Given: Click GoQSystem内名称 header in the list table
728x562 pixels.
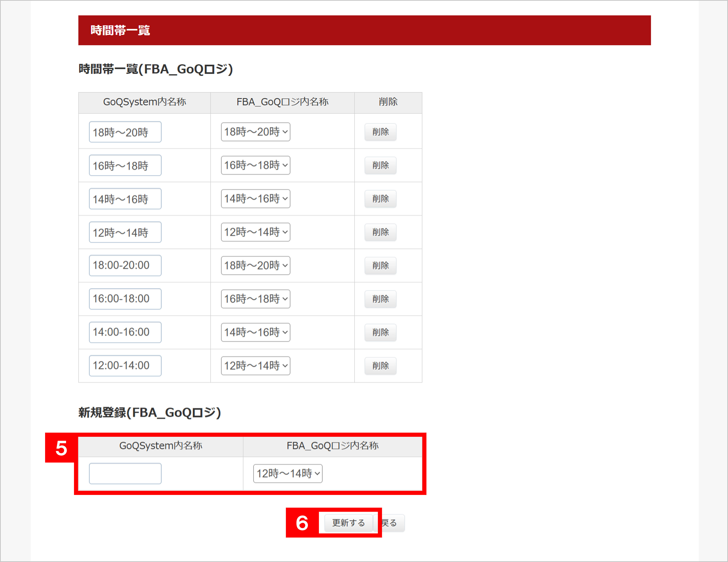Looking at the screenshot, I should (144, 102).
